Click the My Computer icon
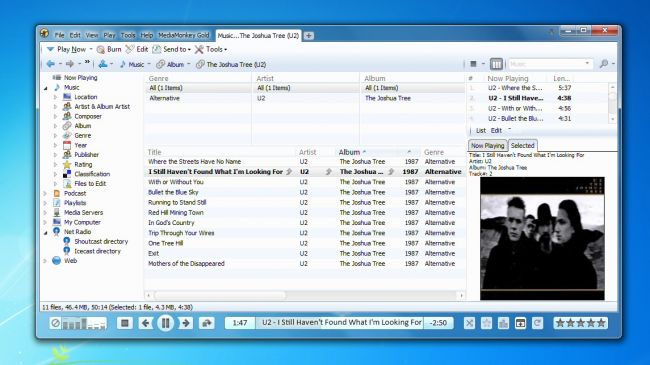 pyautogui.click(x=57, y=222)
